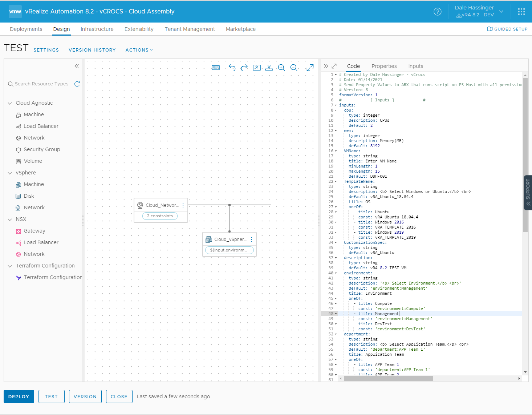Collapse the vSphere section
Screen dimensions: 532x415
click(10, 173)
